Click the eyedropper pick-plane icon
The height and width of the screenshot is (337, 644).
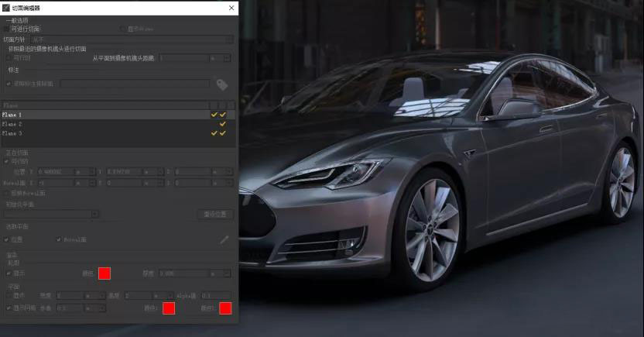click(224, 240)
